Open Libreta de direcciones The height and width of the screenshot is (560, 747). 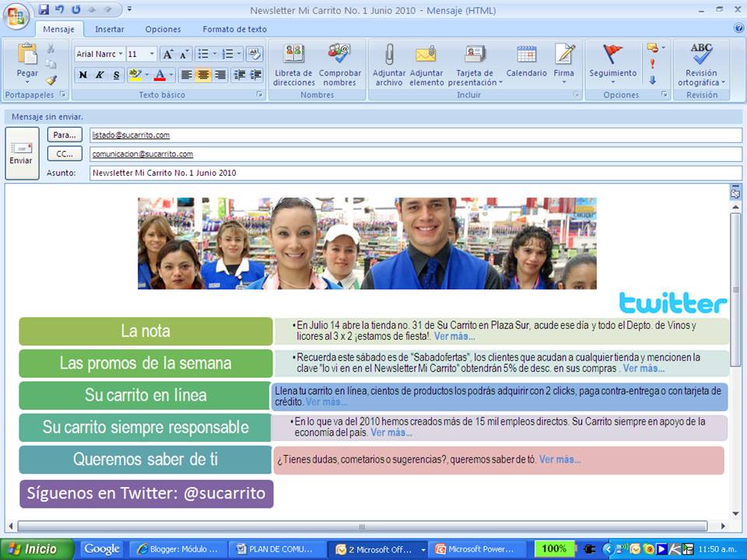click(294, 65)
